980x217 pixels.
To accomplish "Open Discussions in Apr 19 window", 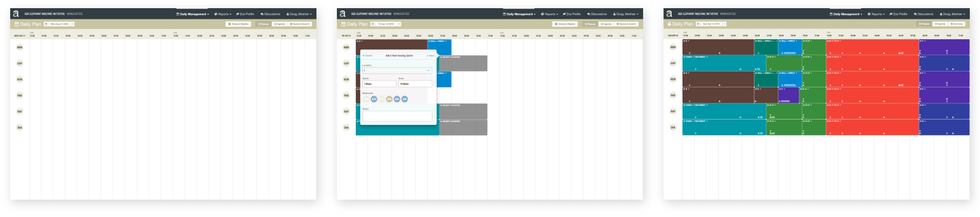I will (597, 14).
